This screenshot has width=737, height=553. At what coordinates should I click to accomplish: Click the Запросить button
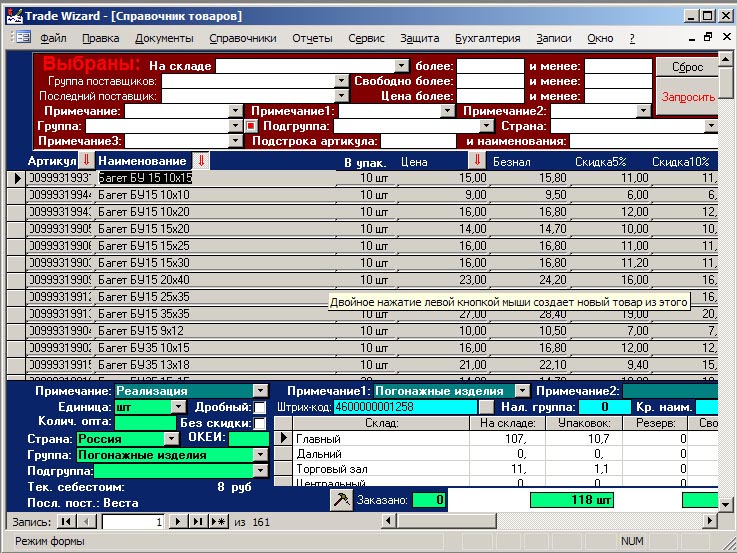686,97
